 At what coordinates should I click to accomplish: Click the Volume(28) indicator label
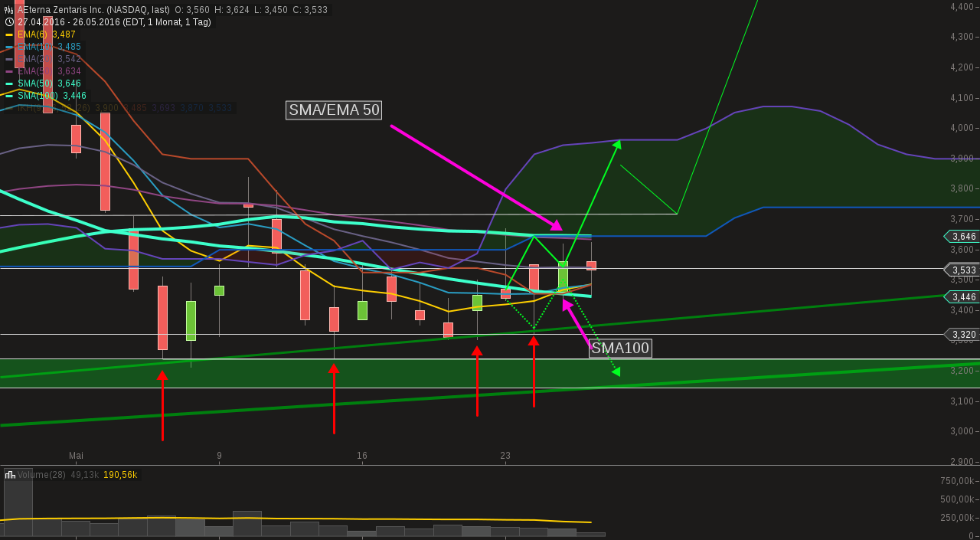(x=41, y=475)
